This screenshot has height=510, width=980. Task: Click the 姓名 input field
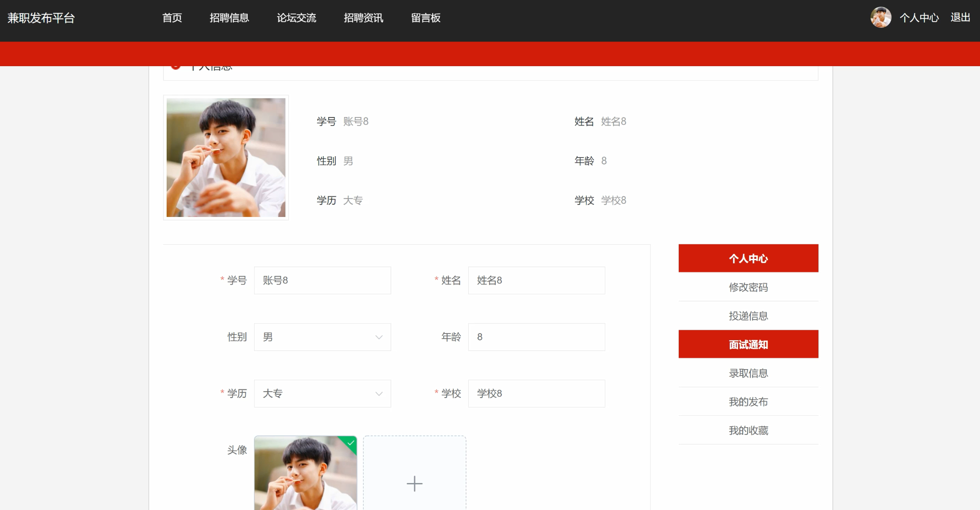[x=536, y=280]
